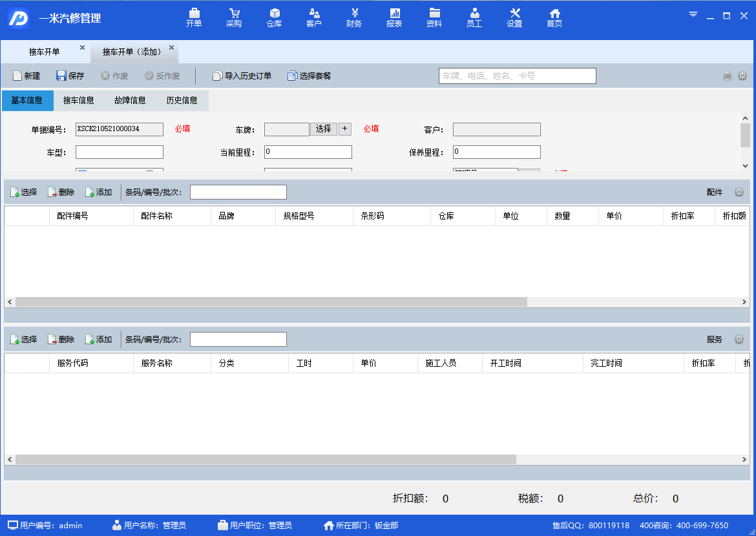
Task: Click 导入历史订单 import history button
Action: pos(242,76)
